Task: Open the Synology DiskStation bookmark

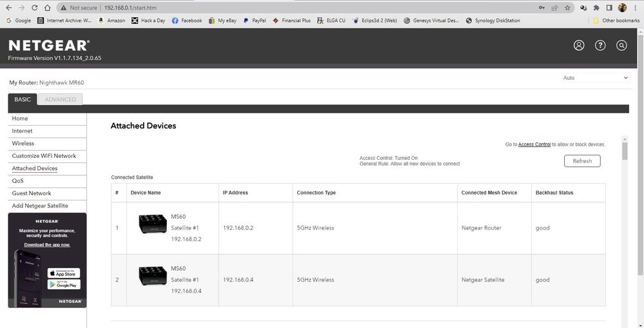Action: click(493, 21)
